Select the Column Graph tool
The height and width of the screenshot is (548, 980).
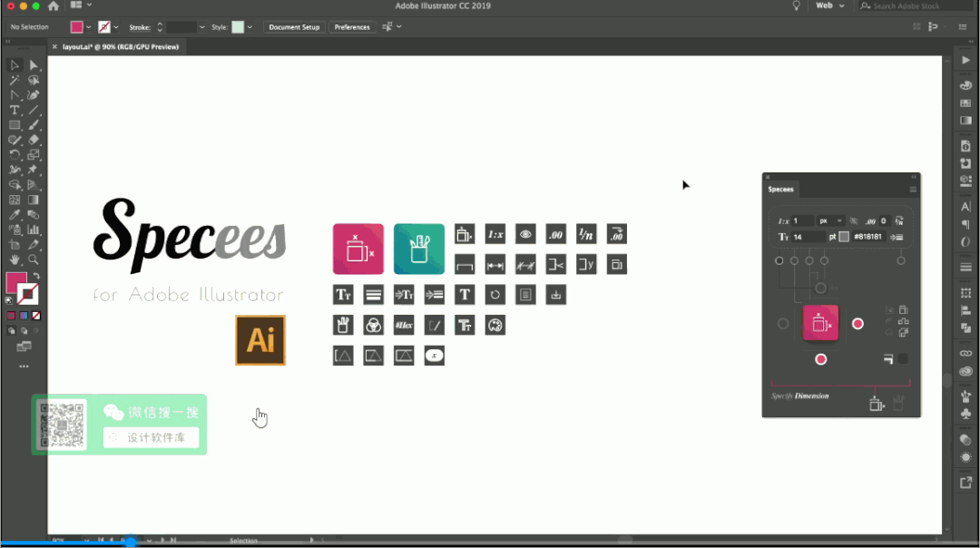click(x=34, y=230)
